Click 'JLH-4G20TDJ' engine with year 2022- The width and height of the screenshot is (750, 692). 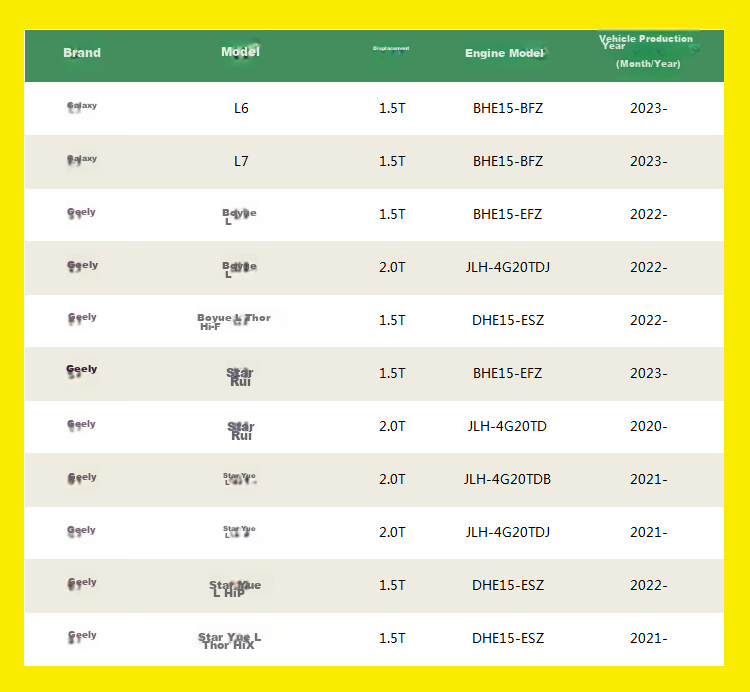(508, 267)
